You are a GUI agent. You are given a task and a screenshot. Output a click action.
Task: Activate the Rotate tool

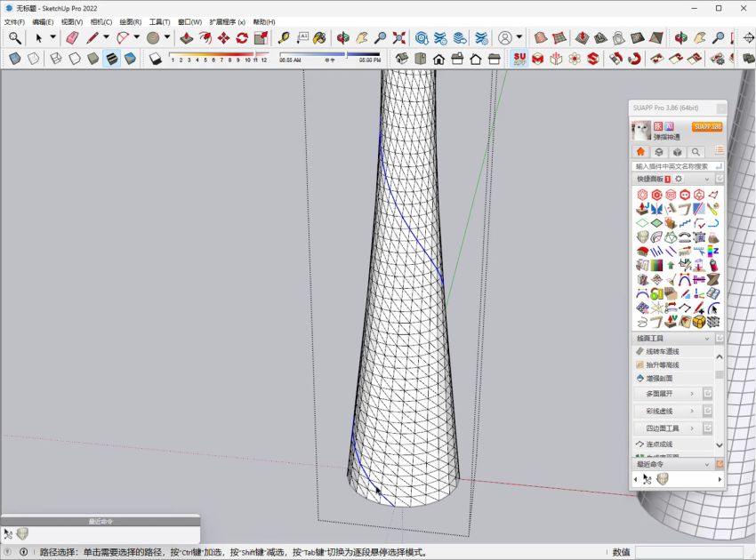pyautogui.click(x=242, y=37)
